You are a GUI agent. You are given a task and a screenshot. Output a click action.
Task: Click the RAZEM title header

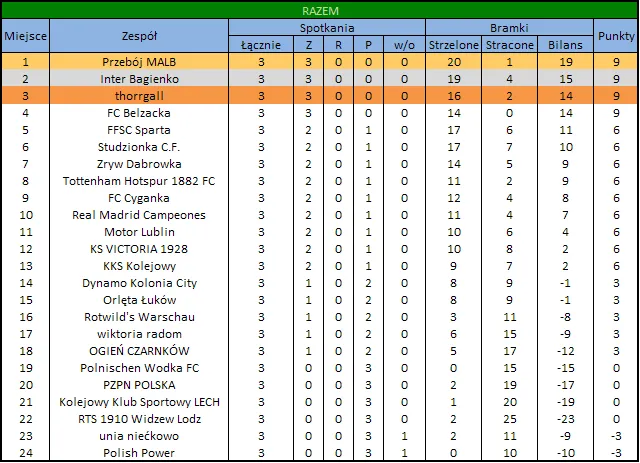319,10
